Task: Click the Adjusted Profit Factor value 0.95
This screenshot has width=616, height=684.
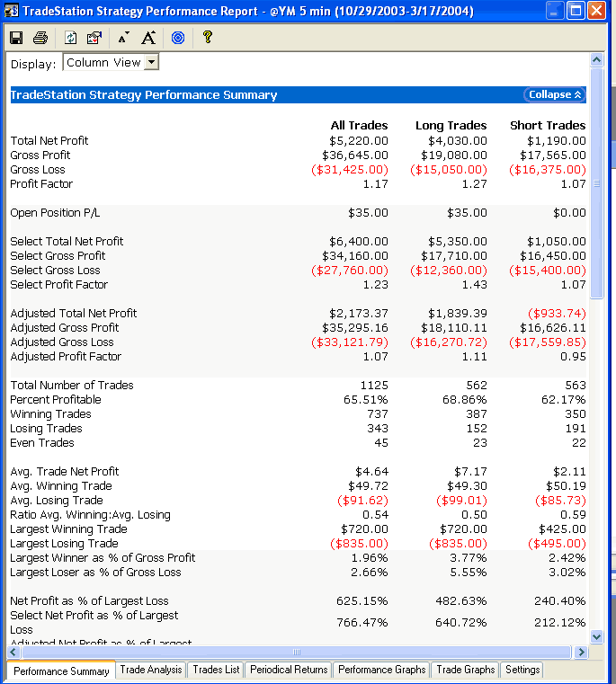Action: (573, 357)
